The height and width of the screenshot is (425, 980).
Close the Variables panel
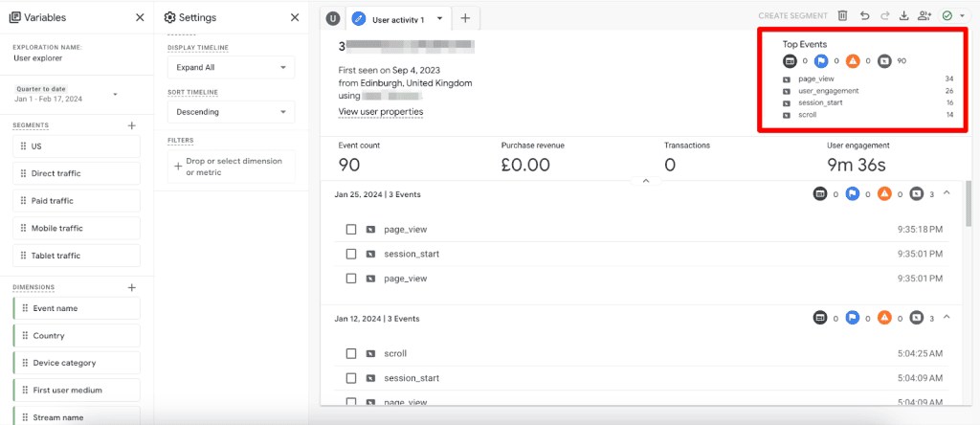point(140,17)
